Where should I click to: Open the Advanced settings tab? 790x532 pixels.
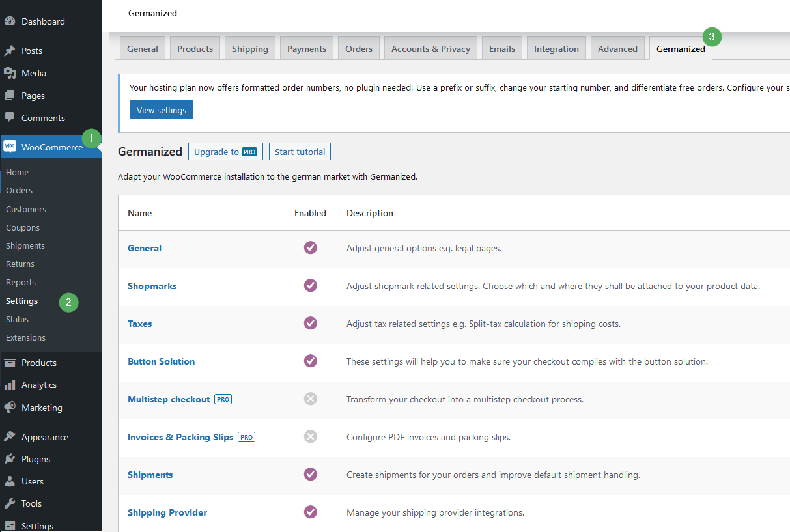pos(617,49)
